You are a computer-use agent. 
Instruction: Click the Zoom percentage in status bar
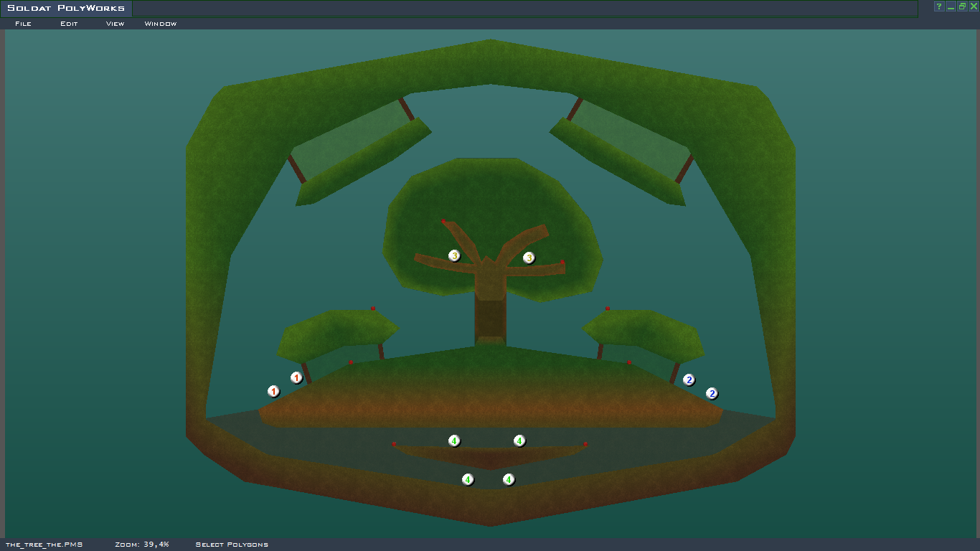pos(141,545)
